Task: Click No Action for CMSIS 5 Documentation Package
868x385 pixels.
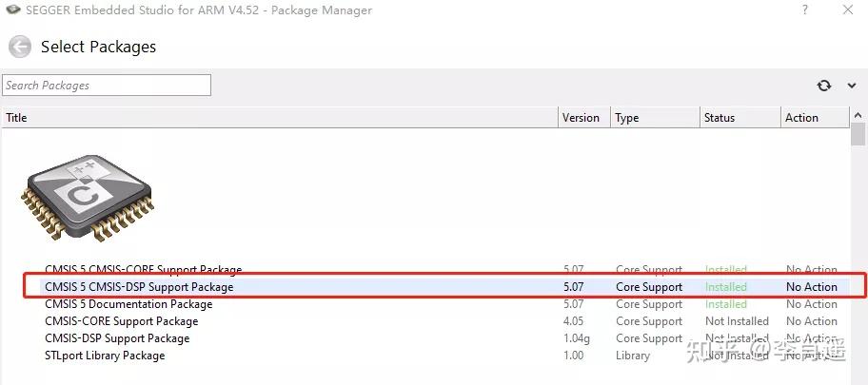Action: pos(811,304)
